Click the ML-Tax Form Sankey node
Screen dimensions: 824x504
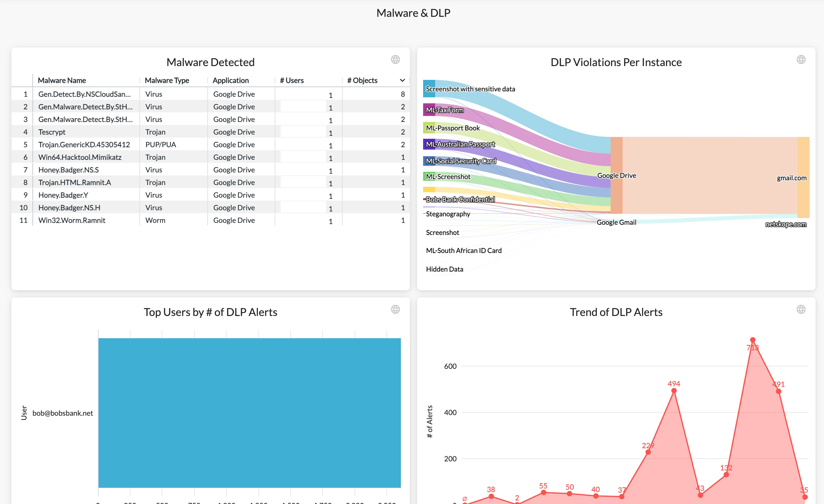click(x=429, y=110)
